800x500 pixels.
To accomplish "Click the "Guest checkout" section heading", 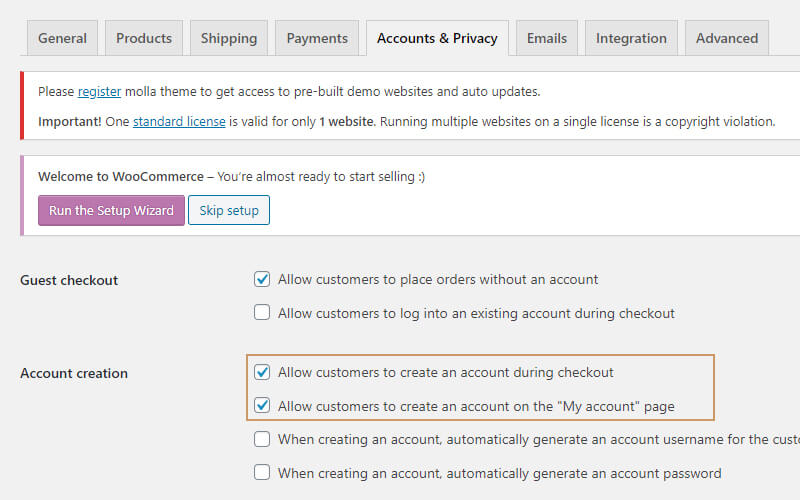I will coord(69,281).
